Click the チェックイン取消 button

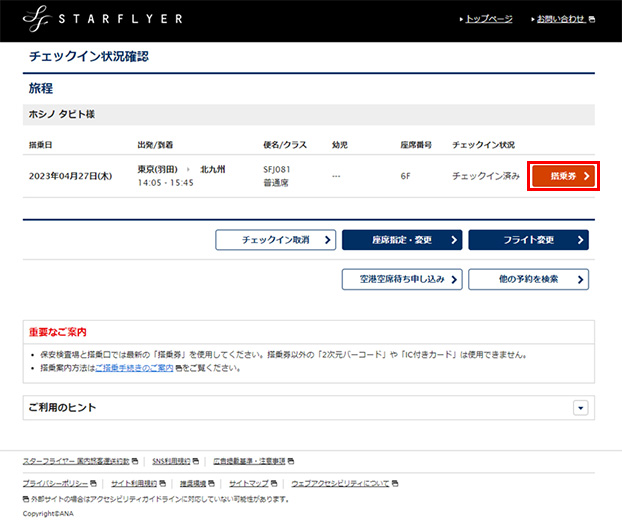[x=275, y=240]
